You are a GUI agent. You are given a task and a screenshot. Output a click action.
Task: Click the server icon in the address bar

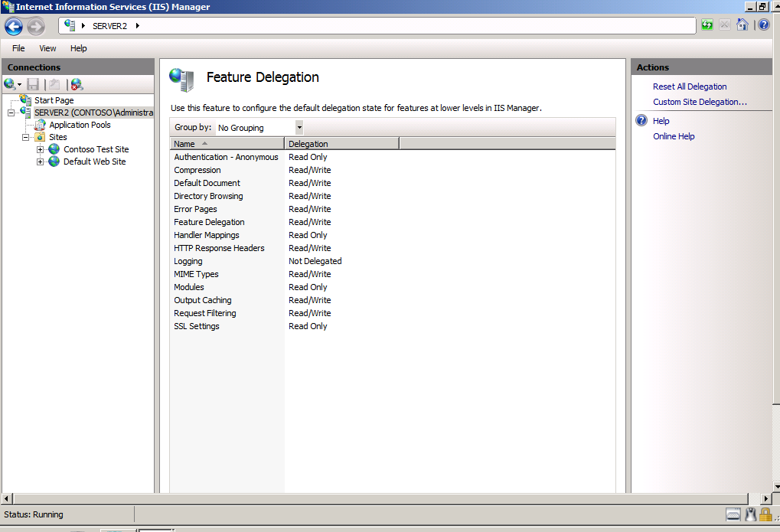(x=70, y=25)
